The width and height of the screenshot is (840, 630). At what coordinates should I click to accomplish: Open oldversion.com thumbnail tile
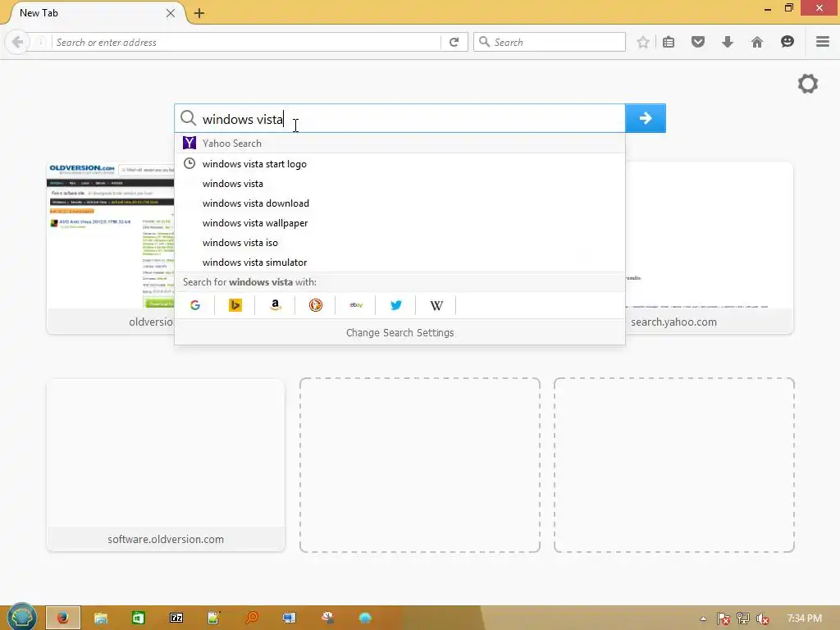pos(111,248)
